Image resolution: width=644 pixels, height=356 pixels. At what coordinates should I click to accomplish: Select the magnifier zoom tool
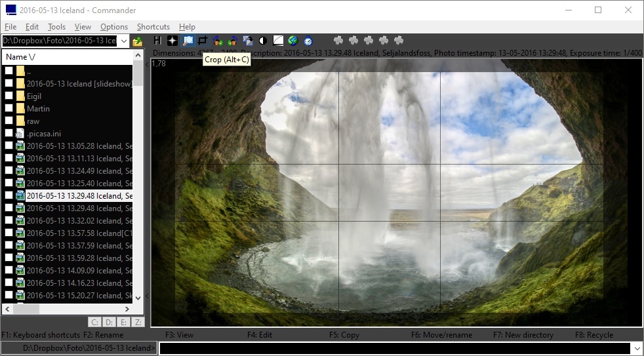(x=188, y=40)
